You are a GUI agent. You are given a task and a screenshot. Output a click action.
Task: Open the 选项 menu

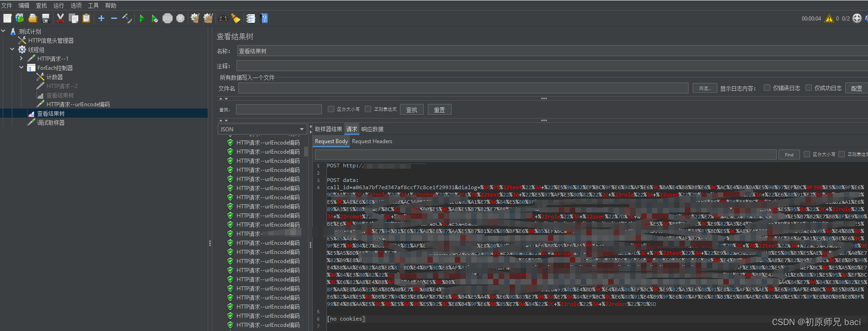click(x=76, y=5)
